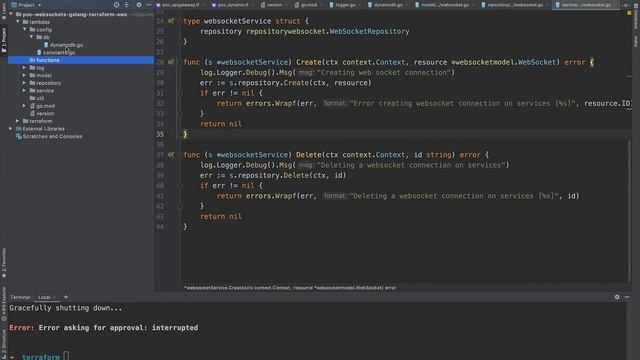The width and height of the screenshot is (640, 360).
Task: Open the Project view dropdown
Action: (x=27, y=5)
